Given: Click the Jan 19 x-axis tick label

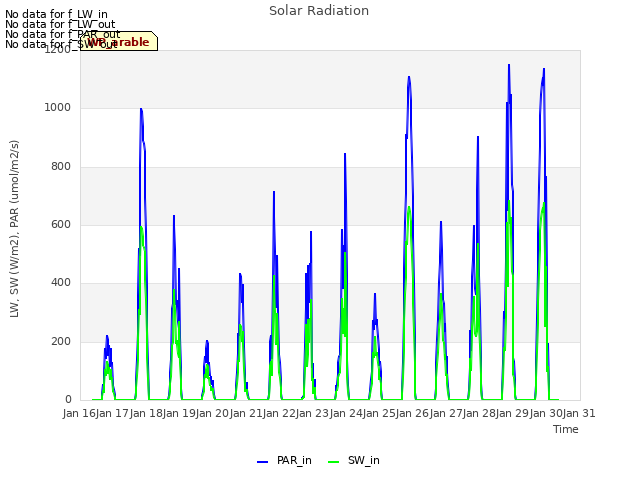Looking at the screenshot, I should [x=179, y=413].
